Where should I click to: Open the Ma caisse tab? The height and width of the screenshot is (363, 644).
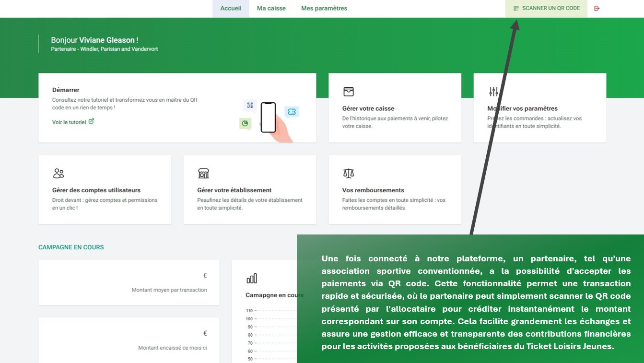[271, 8]
